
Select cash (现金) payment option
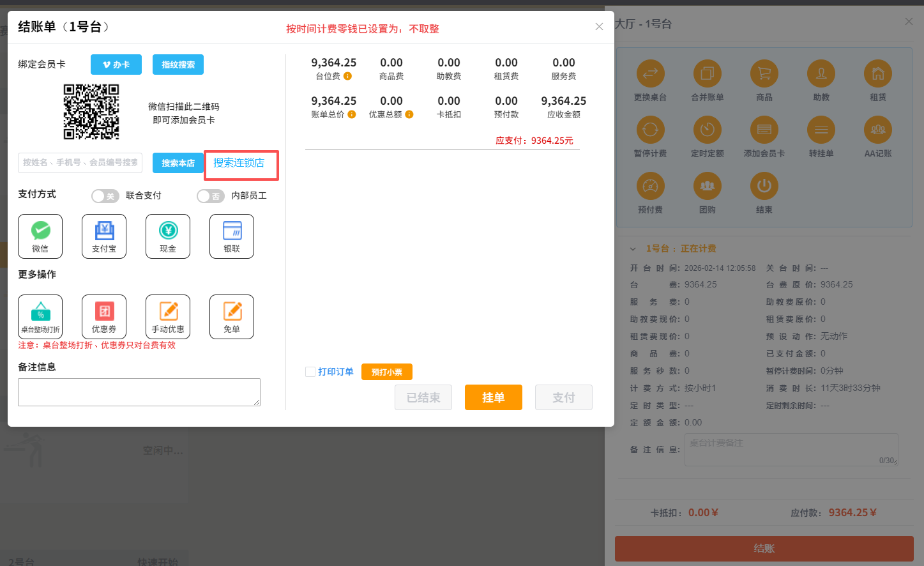click(x=168, y=236)
